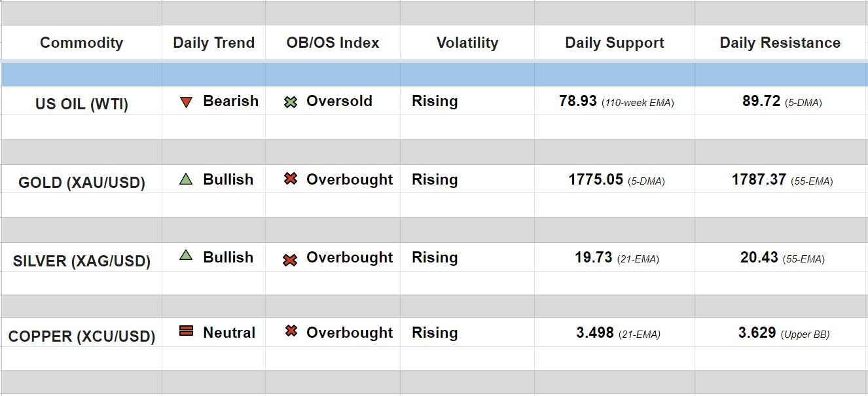The image size is (868, 396).
Task: Click the red overbought X icon for Silver
Action: [290, 260]
